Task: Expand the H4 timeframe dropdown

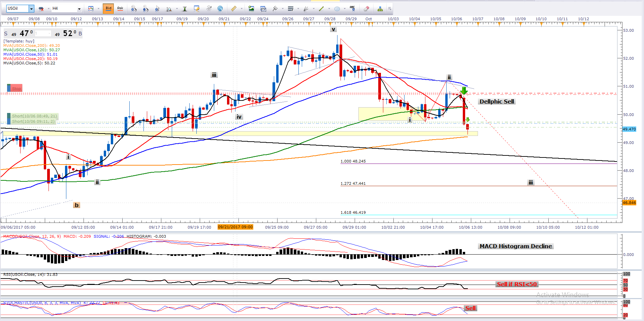Action: (79, 9)
